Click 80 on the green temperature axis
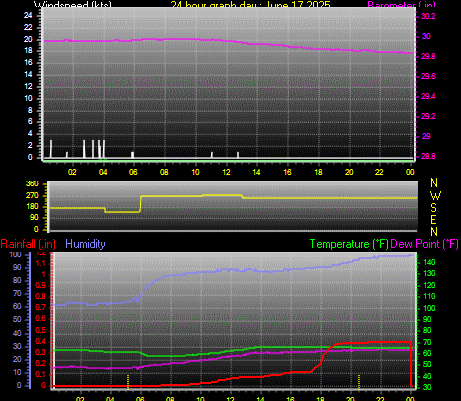 pyautogui.click(x=428, y=331)
